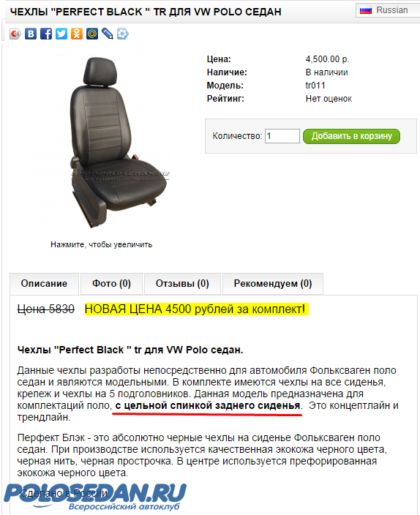Viewport: 420px width, 515px height.
Task: Click the POLOSEDAN.RU logo
Action: [x=94, y=497]
